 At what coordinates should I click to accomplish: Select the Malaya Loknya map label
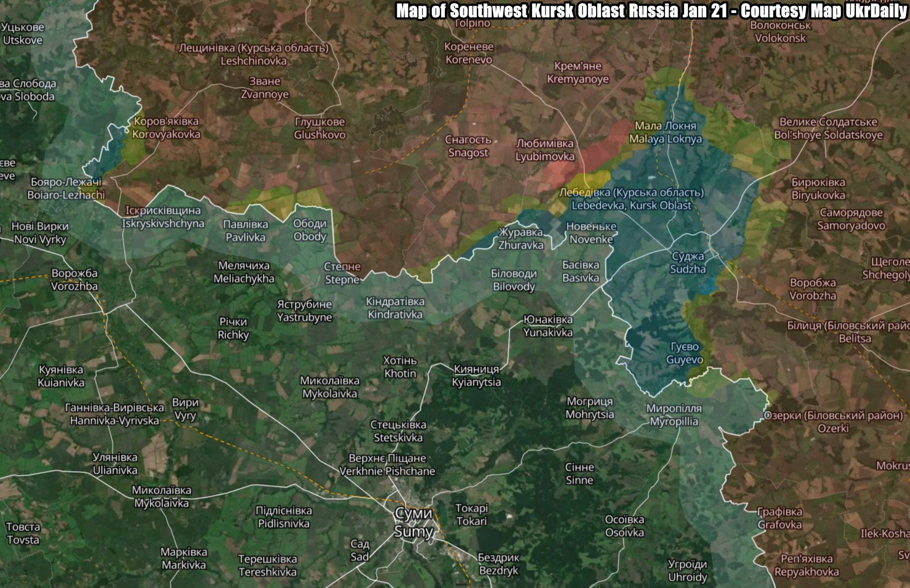click(665, 133)
